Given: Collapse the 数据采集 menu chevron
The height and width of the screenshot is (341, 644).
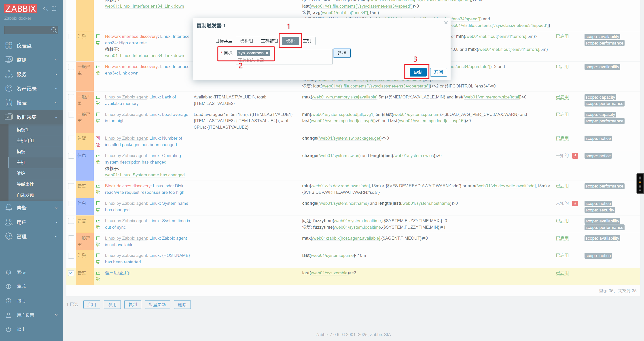Looking at the screenshot, I should tap(56, 117).
